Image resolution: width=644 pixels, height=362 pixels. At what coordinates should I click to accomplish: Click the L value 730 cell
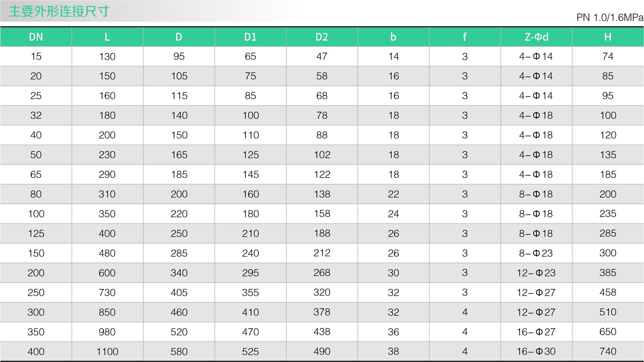coord(107,292)
